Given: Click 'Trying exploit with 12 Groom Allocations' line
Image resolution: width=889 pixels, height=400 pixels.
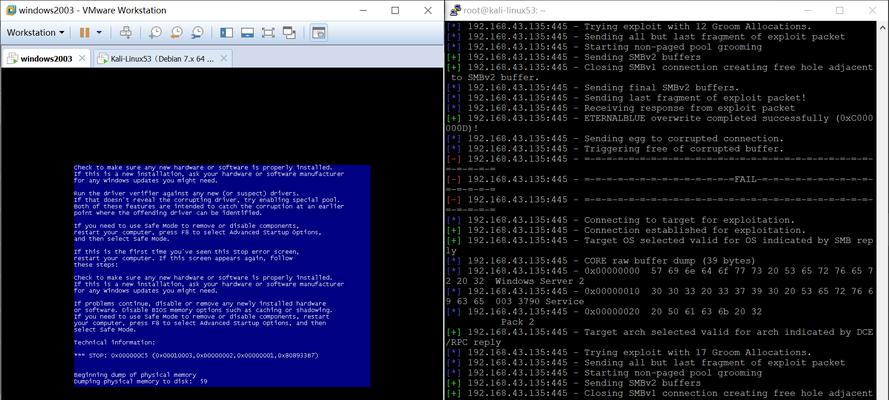Looking at the screenshot, I should coord(629,27).
